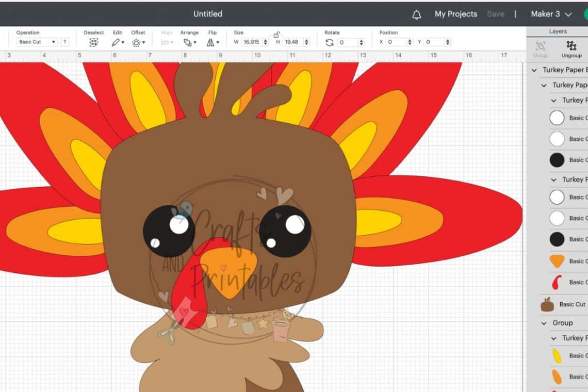
Task: Click the Flip mirror icon
Action: coord(210,42)
